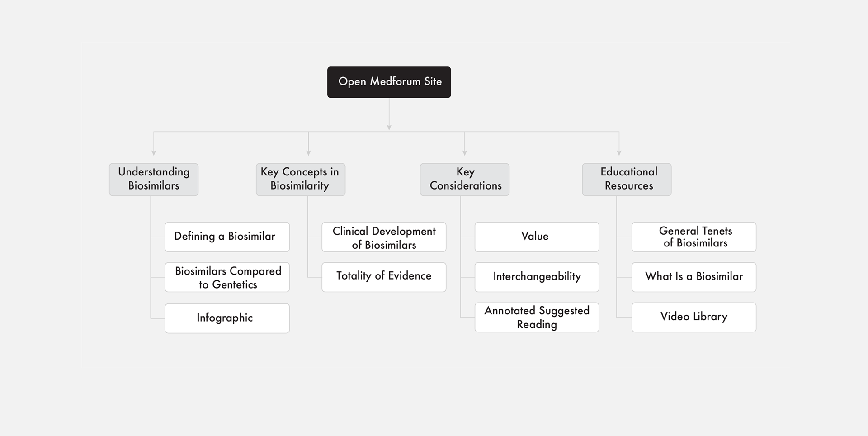
Task: Click arrowhead pointing to Understanding Biosimilars
Action: point(154,153)
